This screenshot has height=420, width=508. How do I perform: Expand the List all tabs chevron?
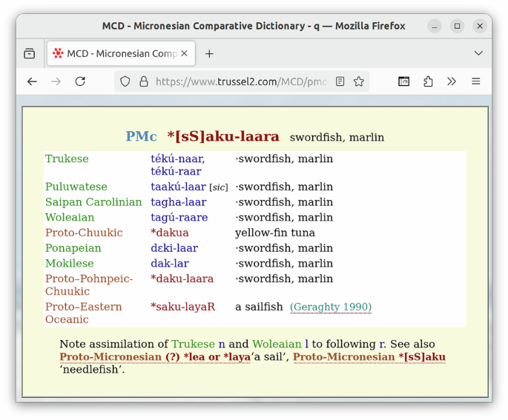coord(478,53)
